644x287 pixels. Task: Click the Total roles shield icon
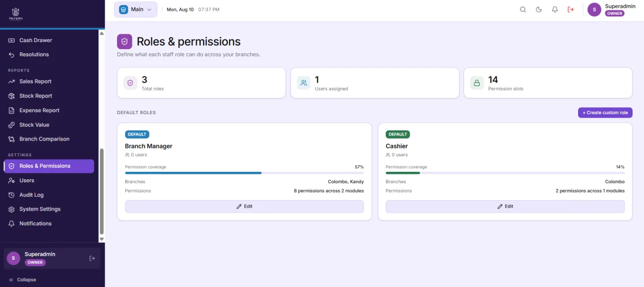(130, 83)
